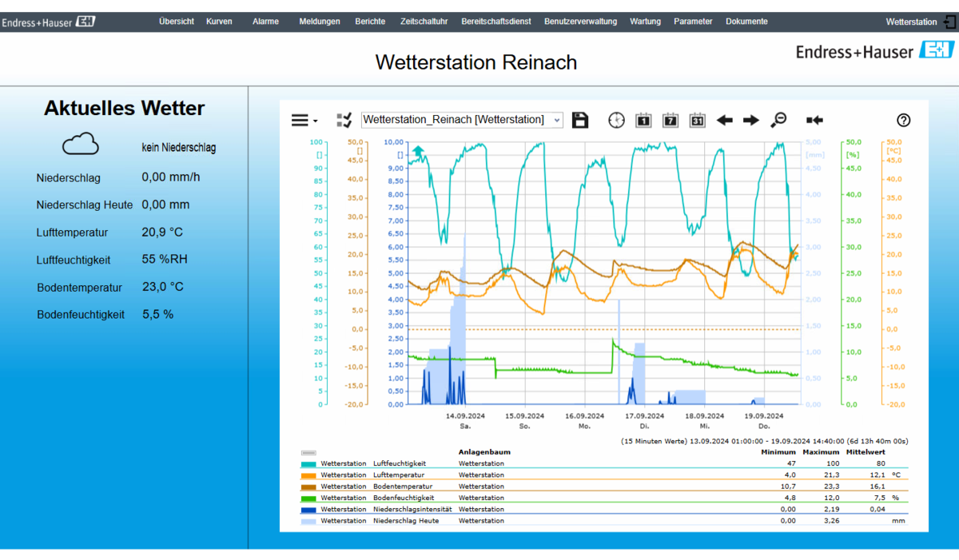Viewport: 959px width, 560px height.
Task: Open the Wetterstation_Reinach dropdown list
Action: pos(462,120)
